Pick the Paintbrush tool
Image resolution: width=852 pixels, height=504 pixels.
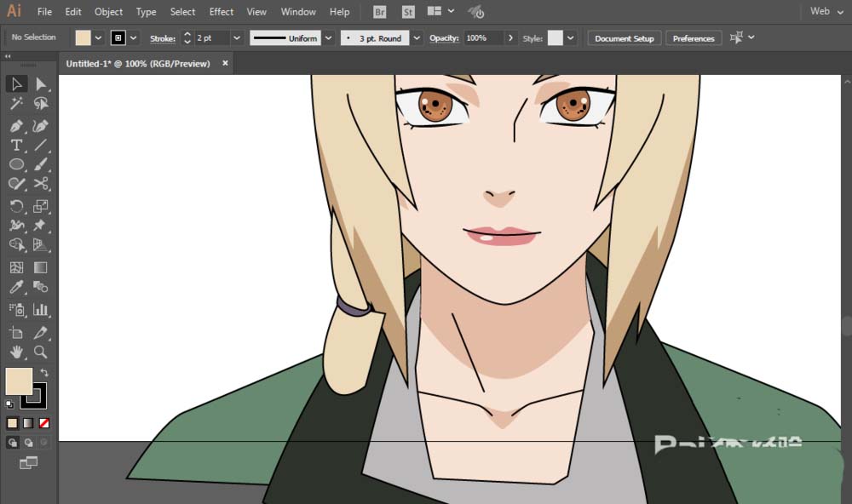click(x=41, y=164)
